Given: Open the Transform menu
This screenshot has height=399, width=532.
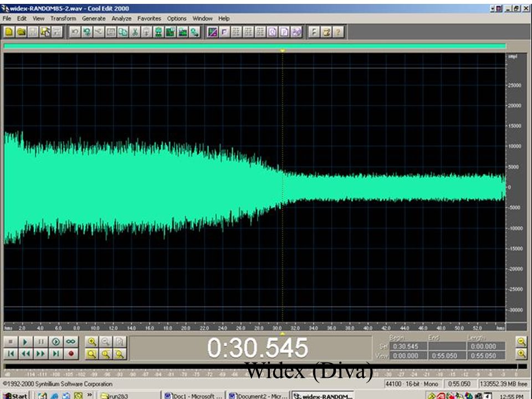Looking at the screenshot, I should point(63,18).
